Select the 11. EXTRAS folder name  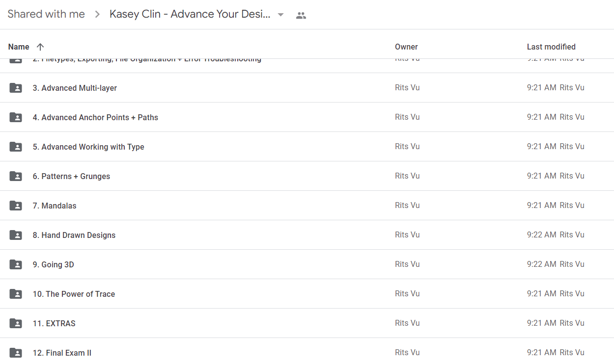tap(54, 324)
